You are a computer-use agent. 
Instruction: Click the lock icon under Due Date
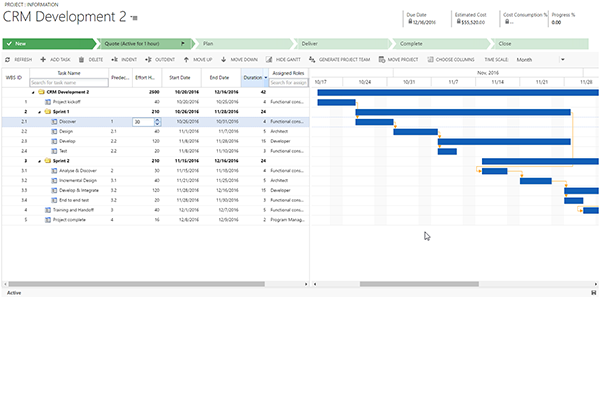(410, 22)
